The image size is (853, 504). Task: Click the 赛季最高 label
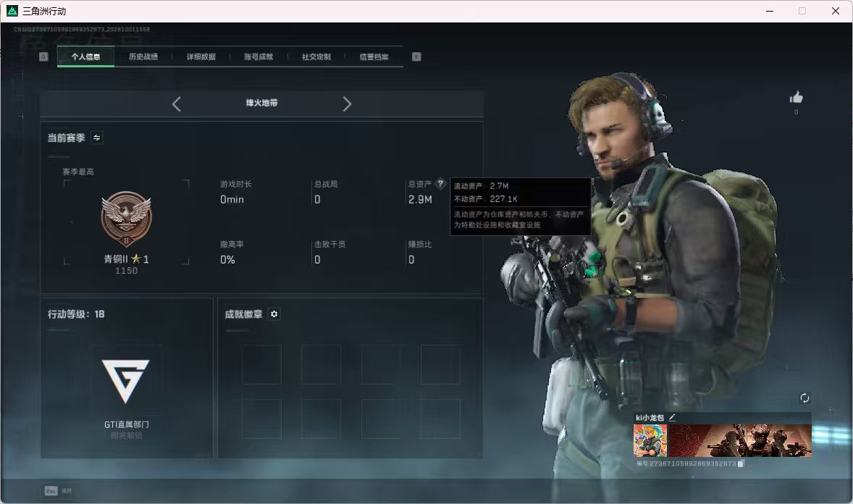[78, 172]
